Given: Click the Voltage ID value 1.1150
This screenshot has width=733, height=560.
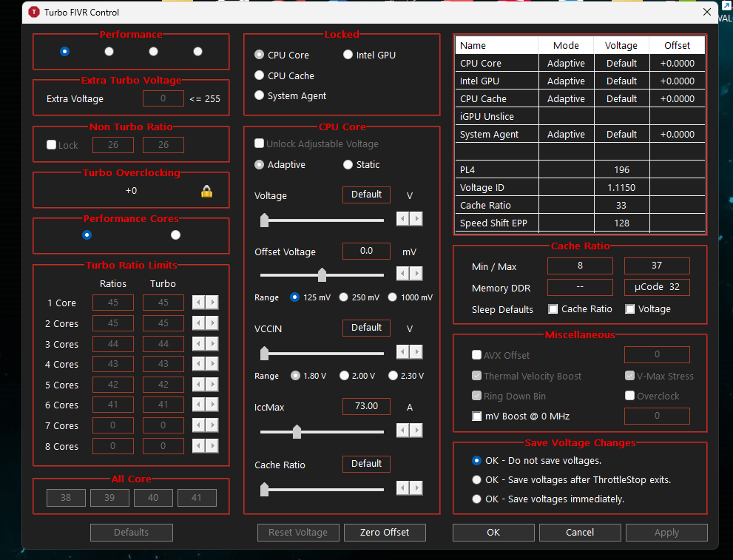Looking at the screenshot, I should coord(621,187).
